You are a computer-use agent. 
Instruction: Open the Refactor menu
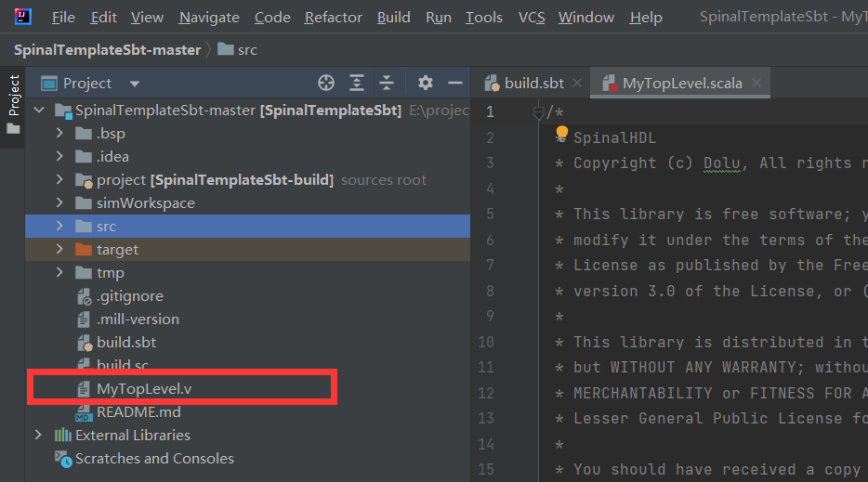[x=334, y=17]
